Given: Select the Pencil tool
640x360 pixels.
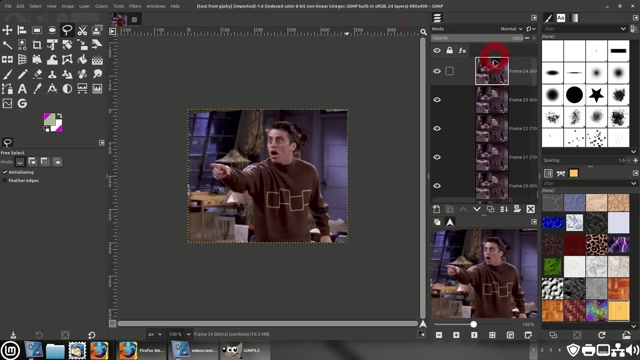Looking at the screenshot, I should coord(22,74).
